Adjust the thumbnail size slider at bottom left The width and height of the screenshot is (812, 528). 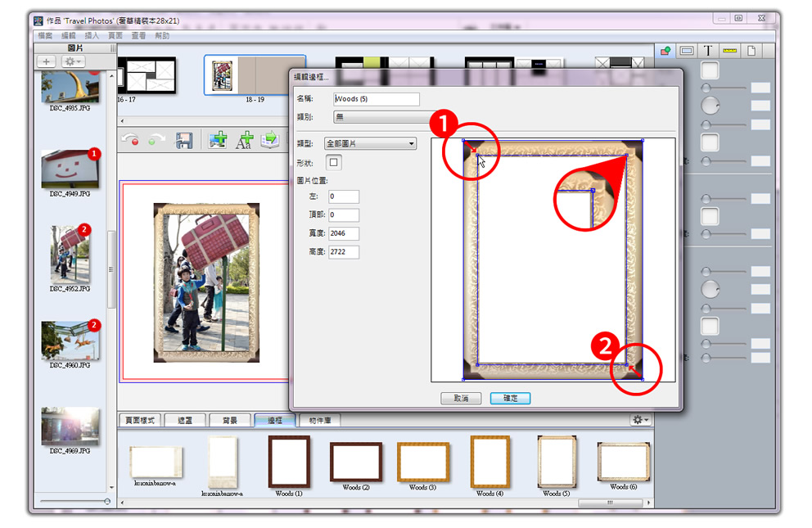coord(106,501)
